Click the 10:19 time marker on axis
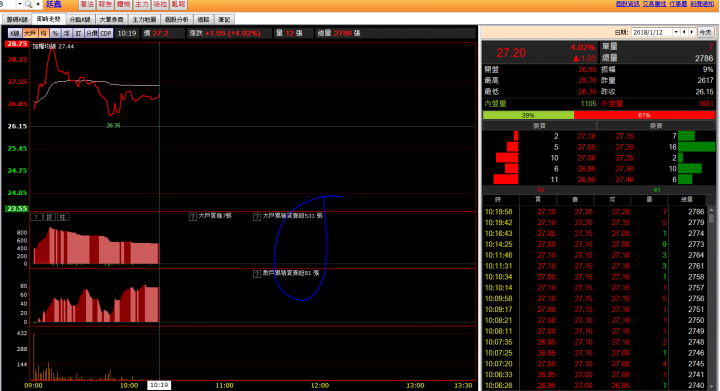Viewport: 720px width, 391px height. pos(159,385)
